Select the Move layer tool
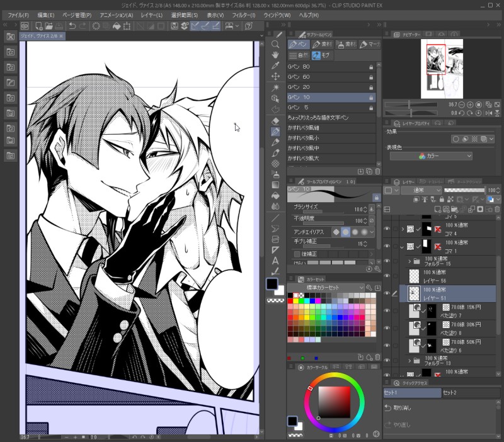 [x=275, y=76]
